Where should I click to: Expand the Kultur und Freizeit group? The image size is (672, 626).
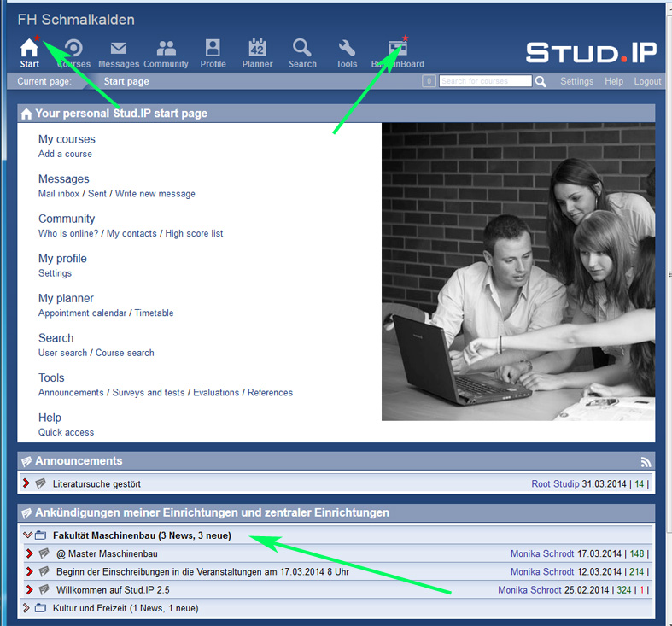pyautogui.click(x=27, y=608)
